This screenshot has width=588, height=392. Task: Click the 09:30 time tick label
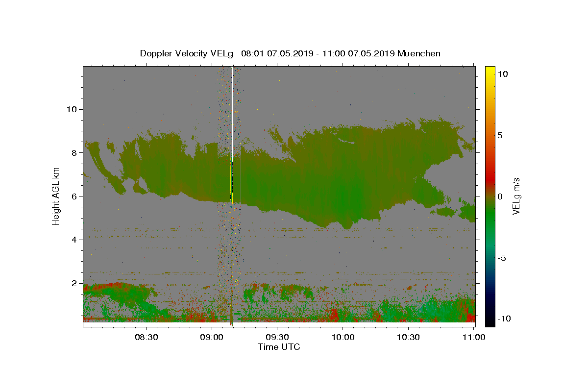tap(277, 338)
